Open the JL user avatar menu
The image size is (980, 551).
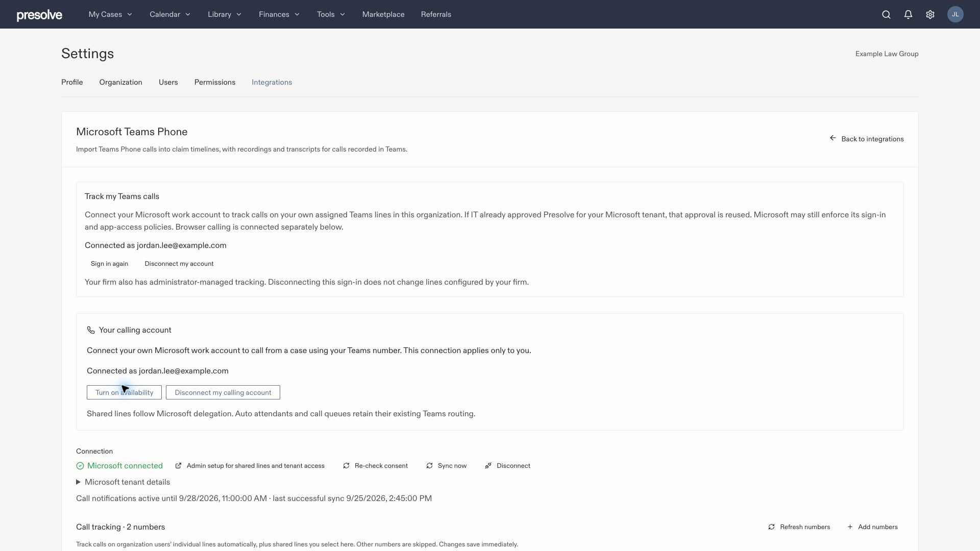click(x=955, y=14)
